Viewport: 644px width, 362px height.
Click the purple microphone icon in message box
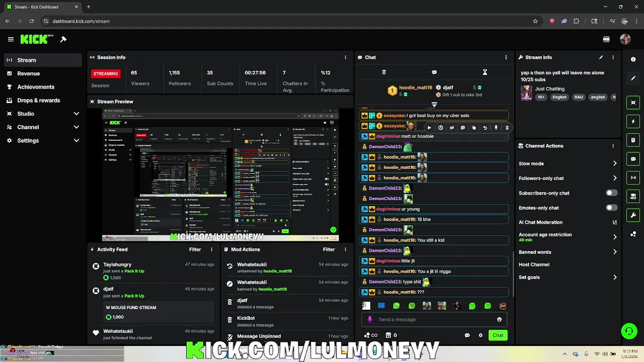pyautogui.click(x=370, y=319)
